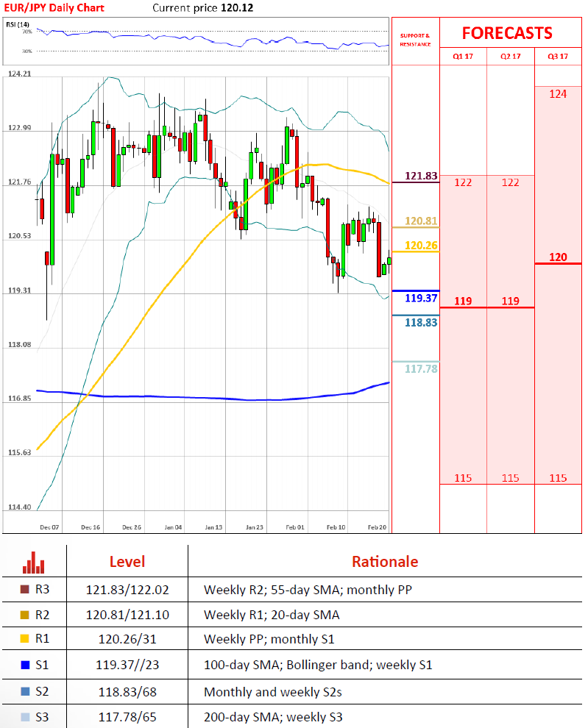
Task: Click the 114.40 y-axis price label
Action: tap(20, 507)
